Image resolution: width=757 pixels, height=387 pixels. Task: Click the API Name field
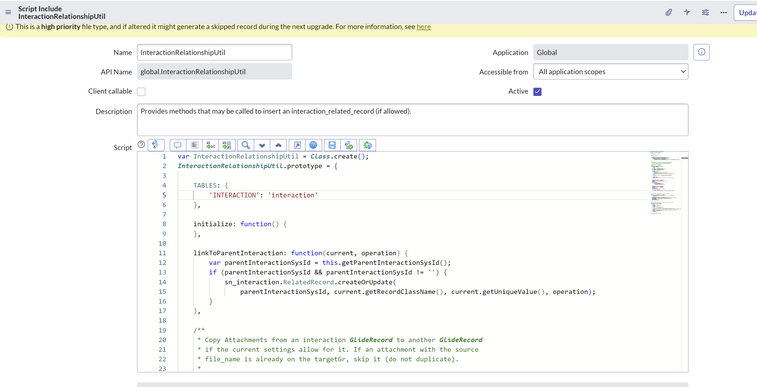click(x=214, y=72)
